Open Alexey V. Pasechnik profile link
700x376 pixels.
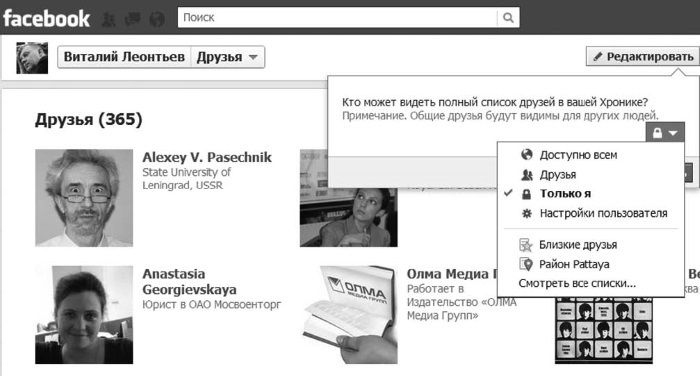coord(207,157)
